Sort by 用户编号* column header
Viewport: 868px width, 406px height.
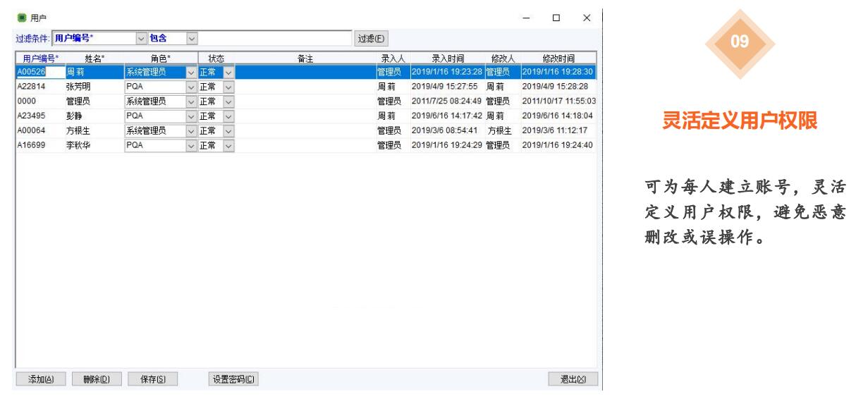(40, 58)
